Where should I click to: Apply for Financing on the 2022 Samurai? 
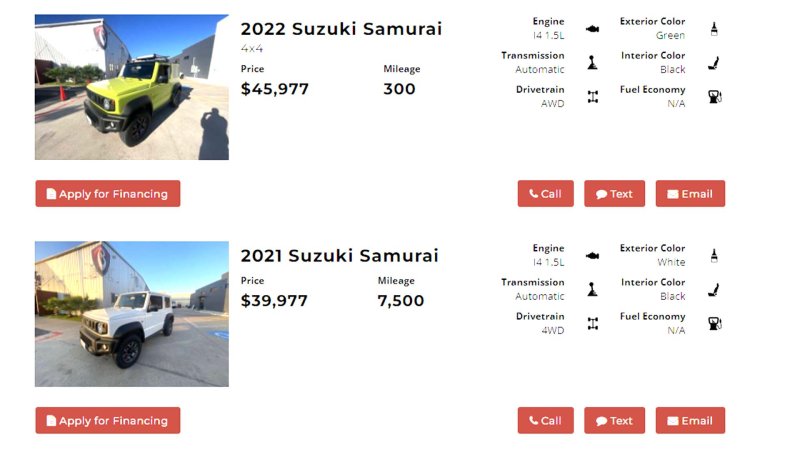click(x=108, y=194)
